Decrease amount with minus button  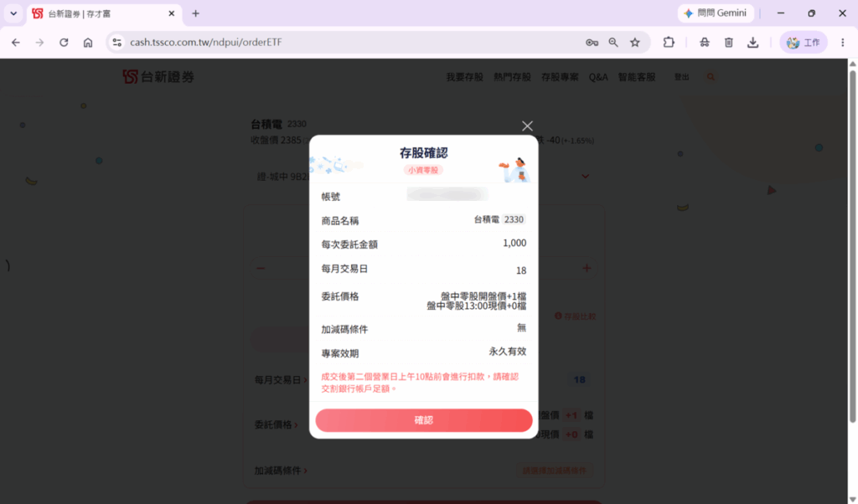coord(261,269)
